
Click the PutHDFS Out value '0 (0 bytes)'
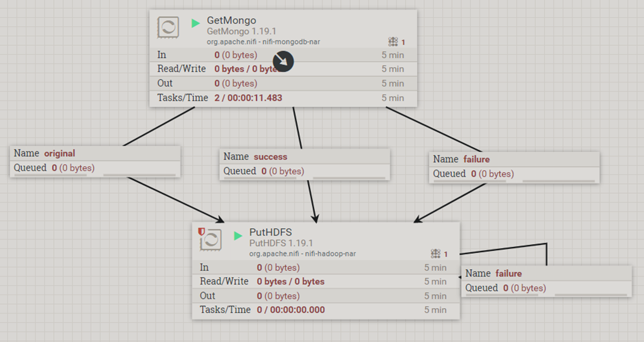[278, 296]
